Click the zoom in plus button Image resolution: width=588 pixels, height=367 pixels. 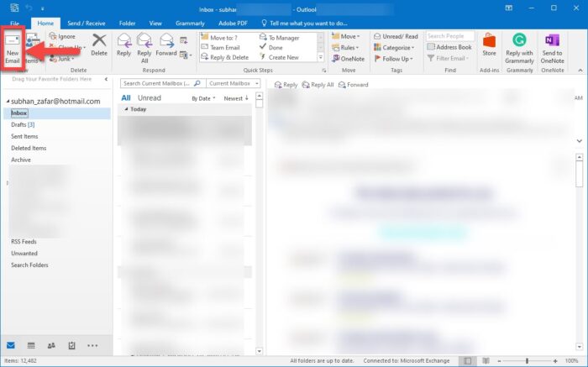click(x=555, y=360)
